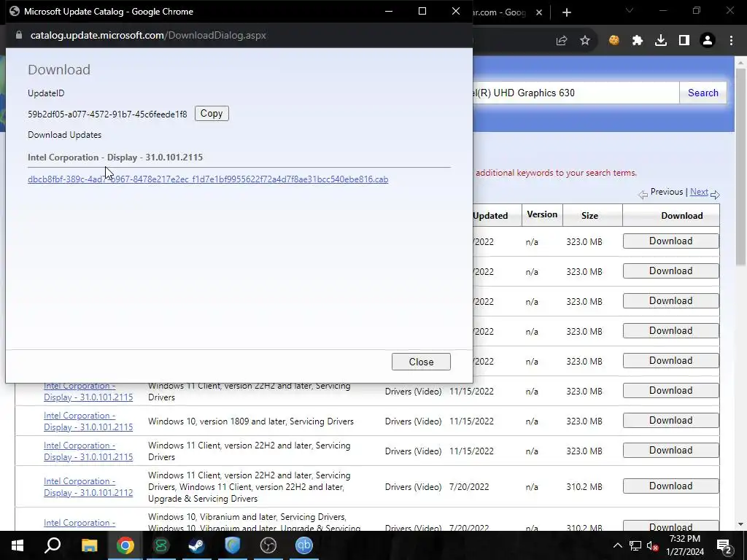Open the Extensions puzzle icon
Image resolution: width=747 pixels, height=560 pixels.
[638, 41]
